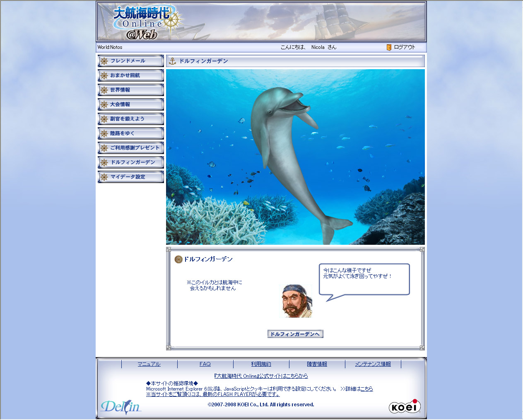
Task: Click the ship wheel icon on 世界情報
Action: 104,90
